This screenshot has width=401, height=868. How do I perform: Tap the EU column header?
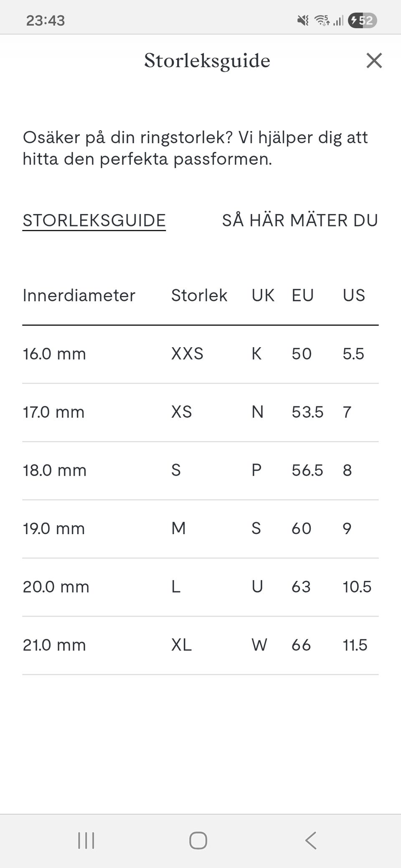[302, 295]
